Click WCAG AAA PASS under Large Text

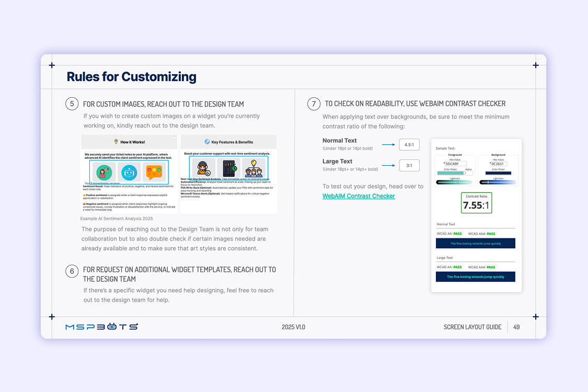point(481,267)
